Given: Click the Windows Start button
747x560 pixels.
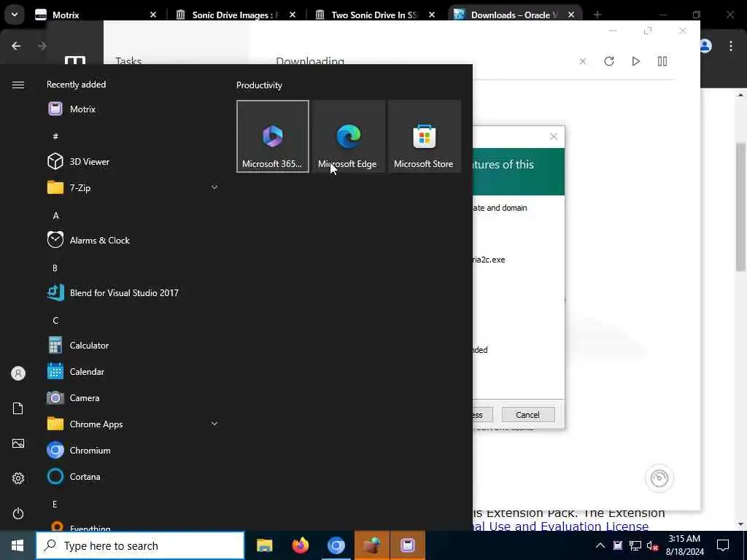Looking at the screenshot, I should 18,545.
